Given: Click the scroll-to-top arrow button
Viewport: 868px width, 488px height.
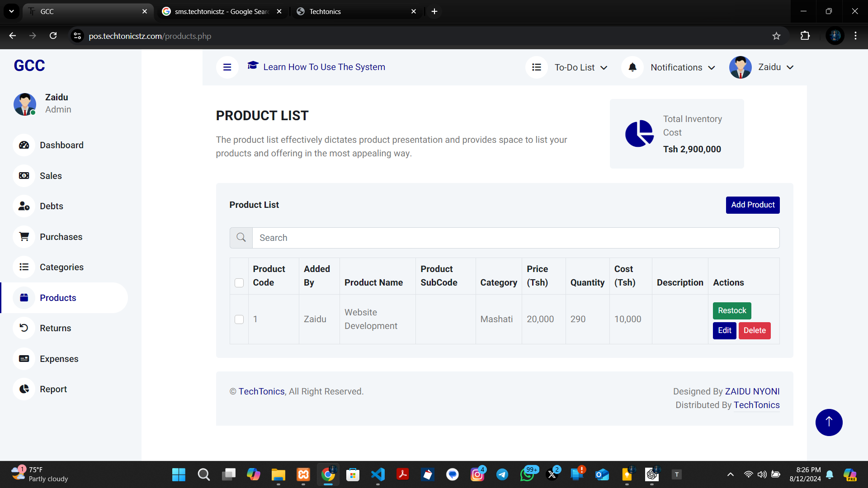Looking at the screenshot, I should click(829, 422).
